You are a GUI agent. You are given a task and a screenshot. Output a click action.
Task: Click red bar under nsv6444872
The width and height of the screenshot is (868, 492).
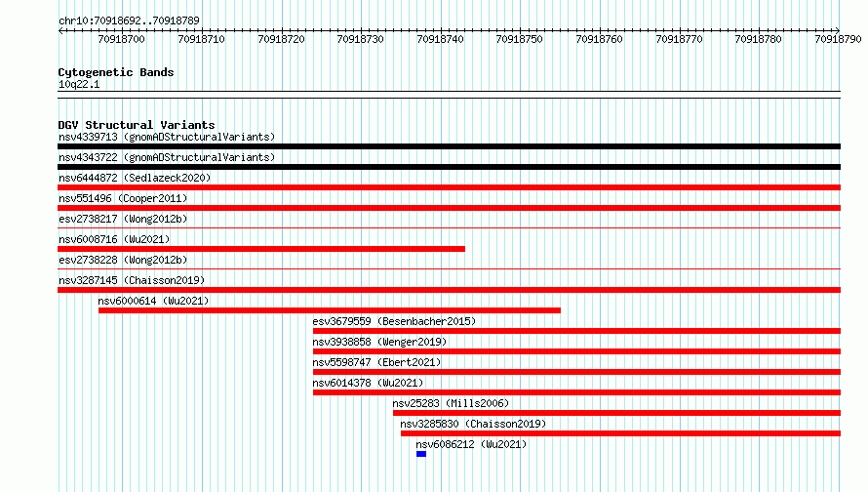point(449,187)
